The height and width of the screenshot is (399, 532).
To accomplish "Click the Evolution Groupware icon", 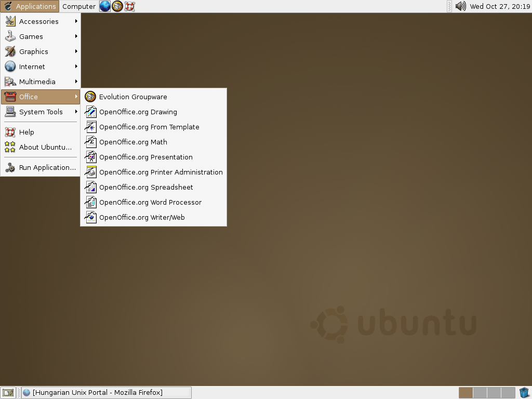I will (90, 97).
